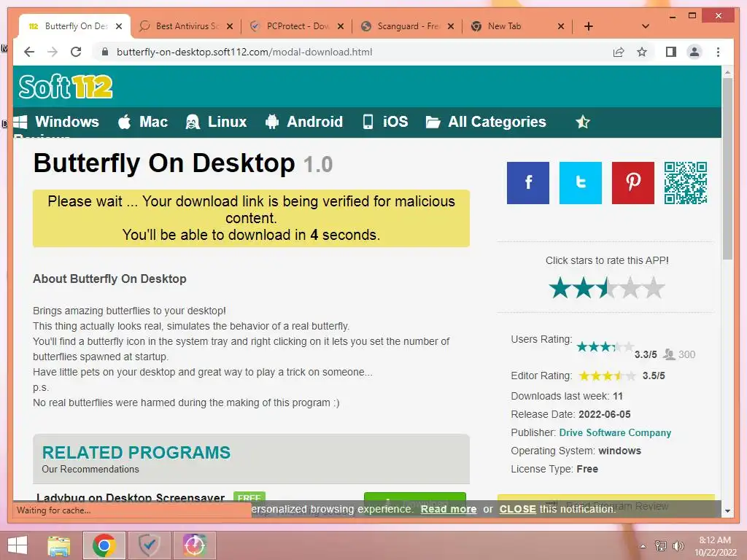Click the volume icon in system tray
Image resolution: width=747 pixels, height=560 pixels.
(678, 546)
